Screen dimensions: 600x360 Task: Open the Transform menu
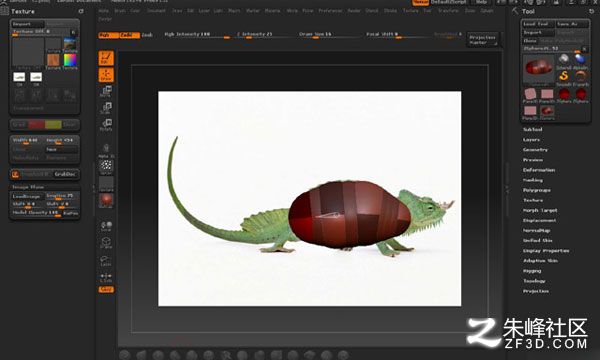pyautogui.click(x=448, y=11)
